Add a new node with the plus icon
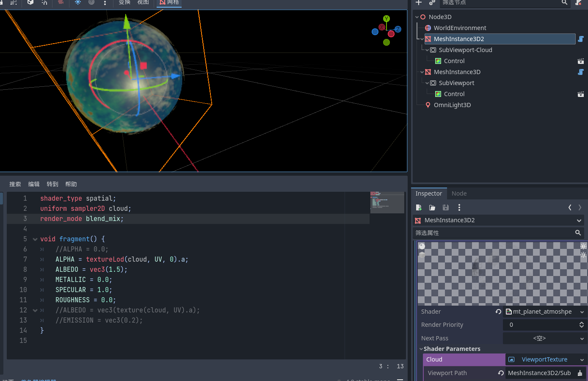588x381 pixels. point(418,3)
